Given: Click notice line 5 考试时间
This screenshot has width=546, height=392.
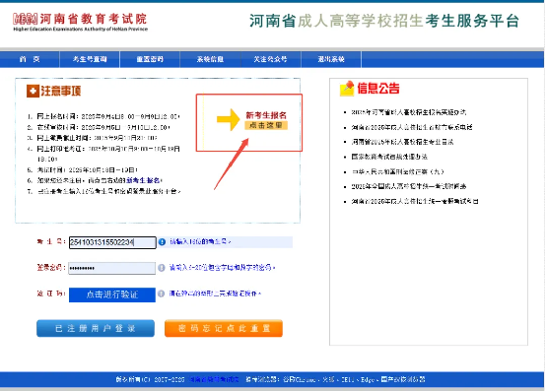Looking at the screenshot, I should point(87,169).
